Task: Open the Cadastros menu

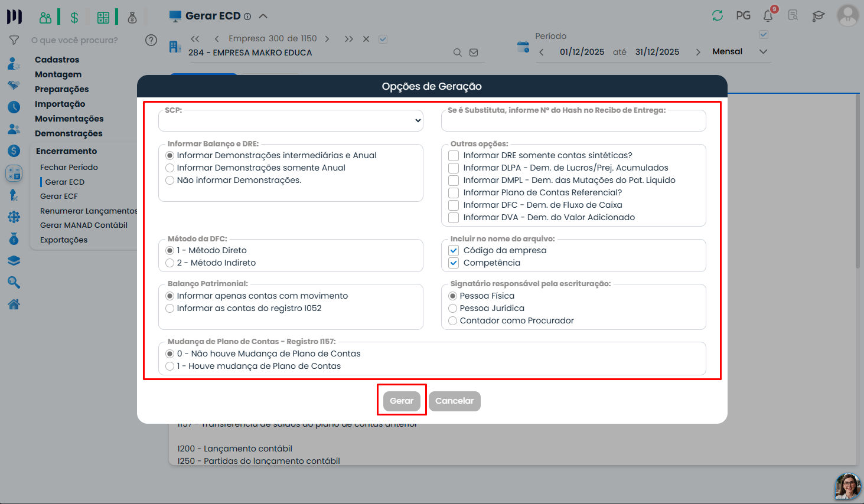Action: [x=57, y=60]
